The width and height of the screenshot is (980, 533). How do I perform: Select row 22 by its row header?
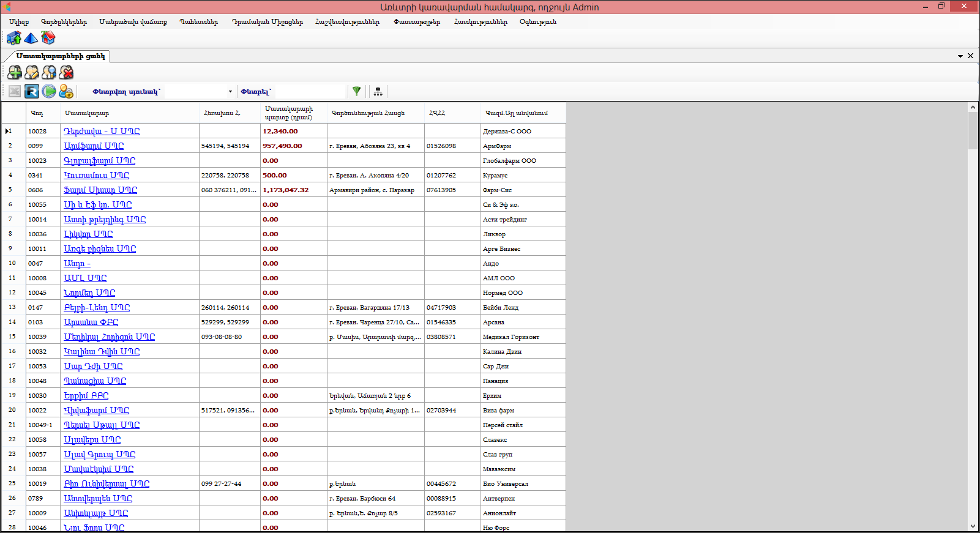point(13,439)
